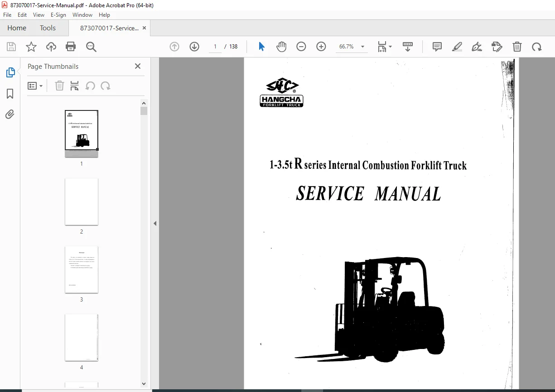Rotate counterclockwise in thumbnails panel

click(x=90, y=86)
